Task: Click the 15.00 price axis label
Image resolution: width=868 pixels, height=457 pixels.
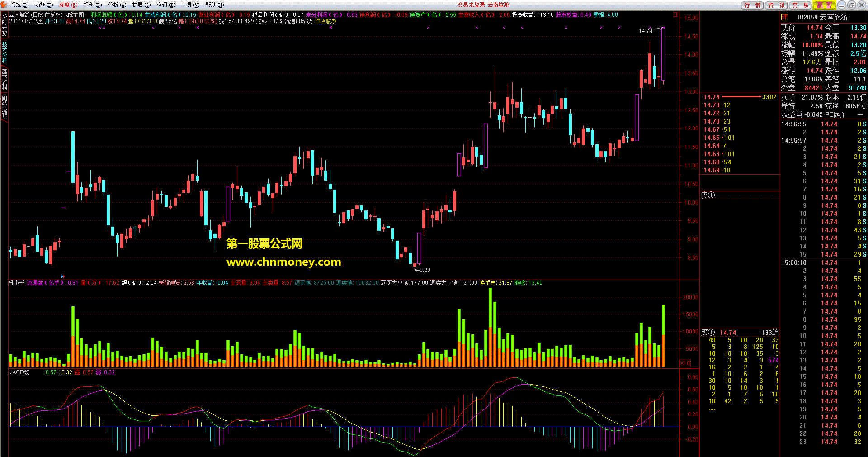Action: coord(691,18)
